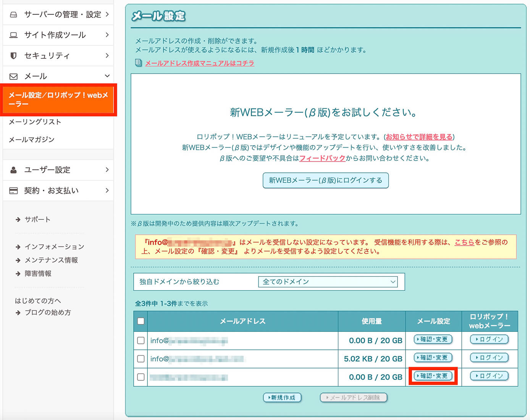Open the インフォメーション link
The width and height of the screenshot is (530, 420).
55,247
